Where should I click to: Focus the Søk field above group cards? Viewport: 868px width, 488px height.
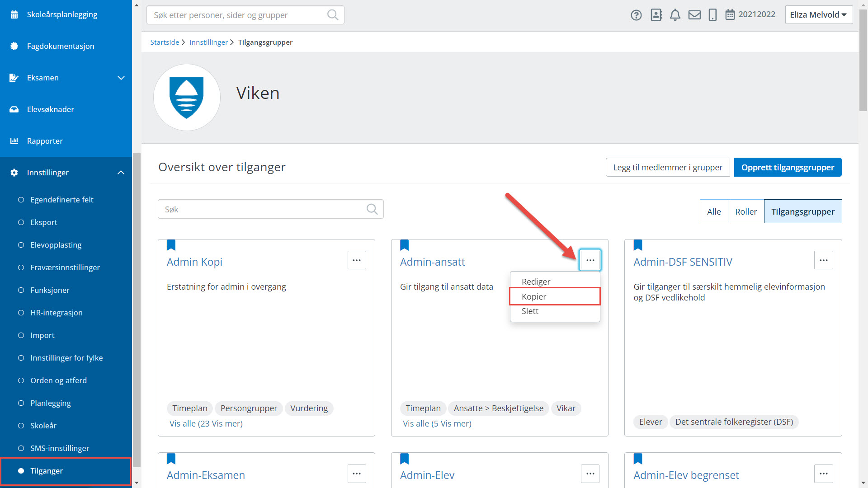point(270,209)
